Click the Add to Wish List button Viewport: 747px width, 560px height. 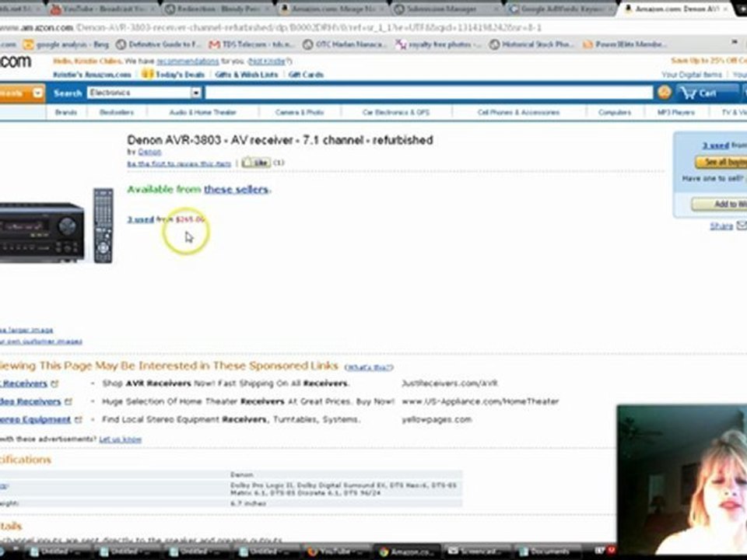pyautogui.click(x=719, y=205)
